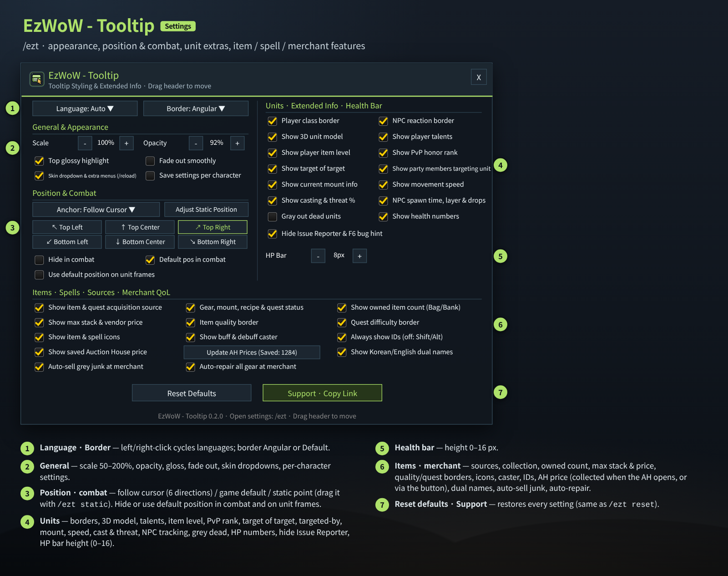Toggle Player class border checkbox
Screen dimensions: 728x576
pyautogui.click(x=273, y=121)
